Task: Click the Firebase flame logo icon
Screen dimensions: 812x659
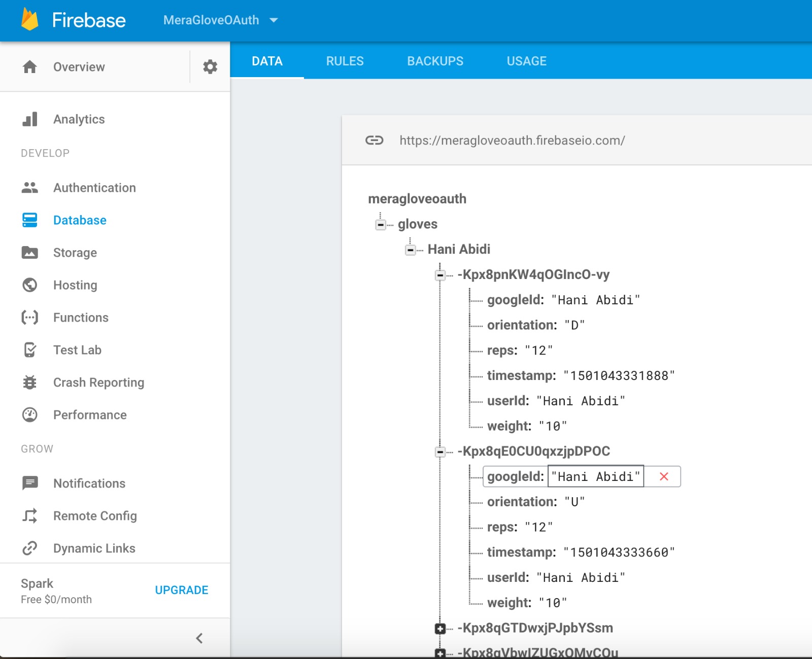Action: coord(30,20)
